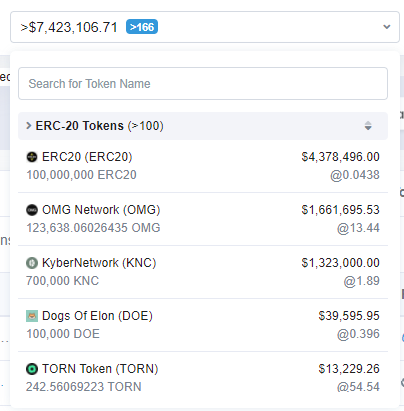This screenshot has width=404, height=411.
Task: Click the sort arrows icon in ERC-20 header
Action: 368,126
